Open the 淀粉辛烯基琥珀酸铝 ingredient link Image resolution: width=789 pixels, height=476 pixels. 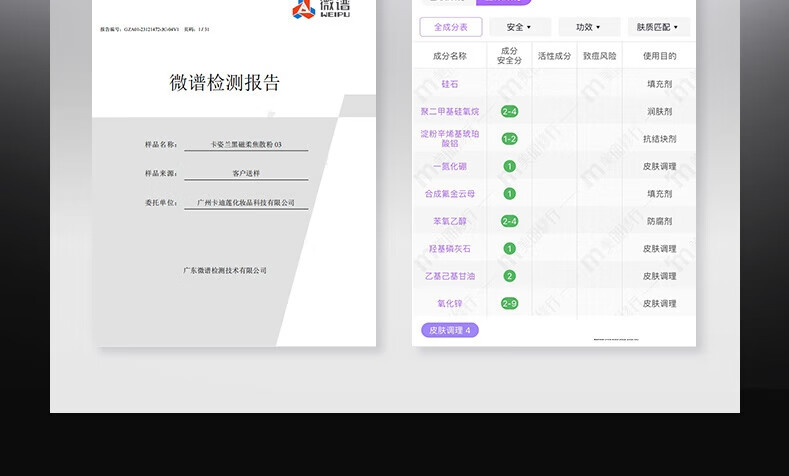[450, 138]
